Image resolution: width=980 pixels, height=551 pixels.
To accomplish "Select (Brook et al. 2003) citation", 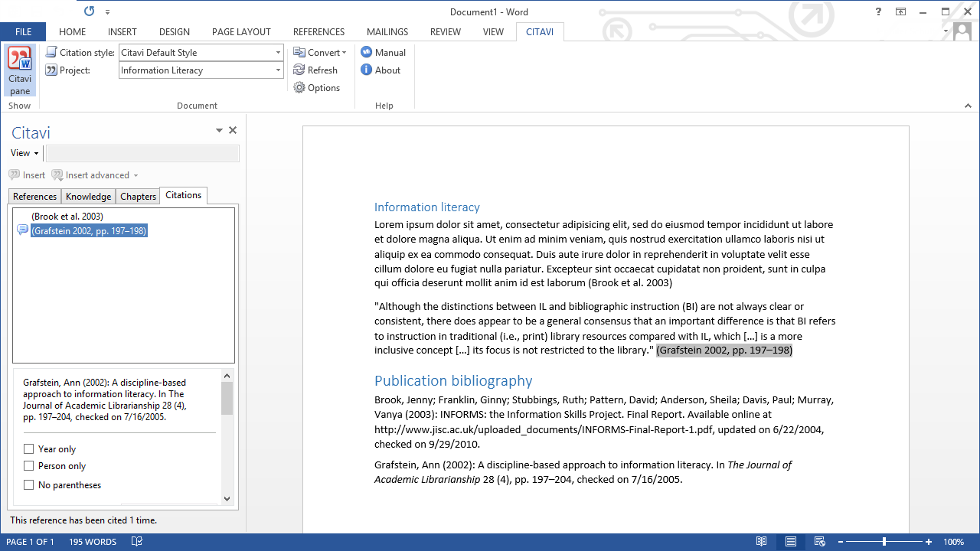I will [x=67, y=217].
